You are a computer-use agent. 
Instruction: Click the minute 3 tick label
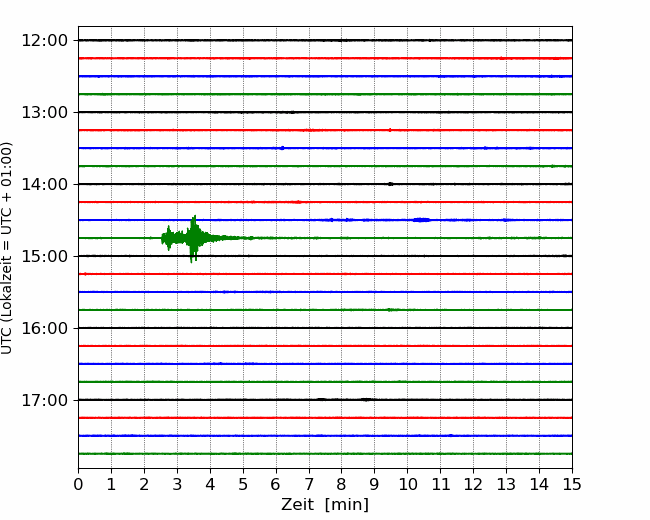pyautogui.click(x=177, y=485)
